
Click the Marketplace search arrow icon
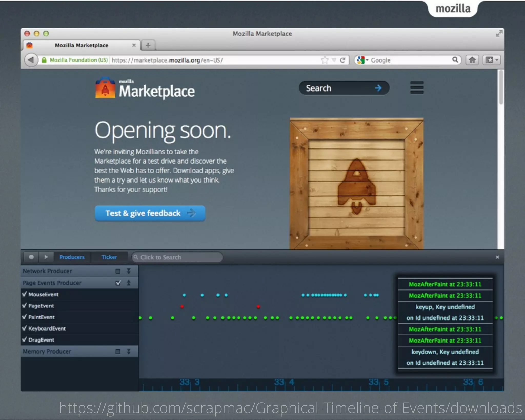click(378, 88)
